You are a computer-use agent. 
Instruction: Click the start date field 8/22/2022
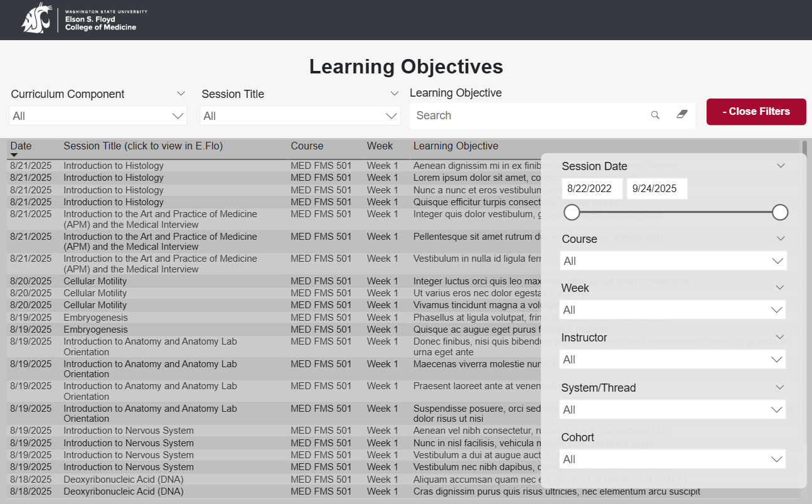point(592,189)
